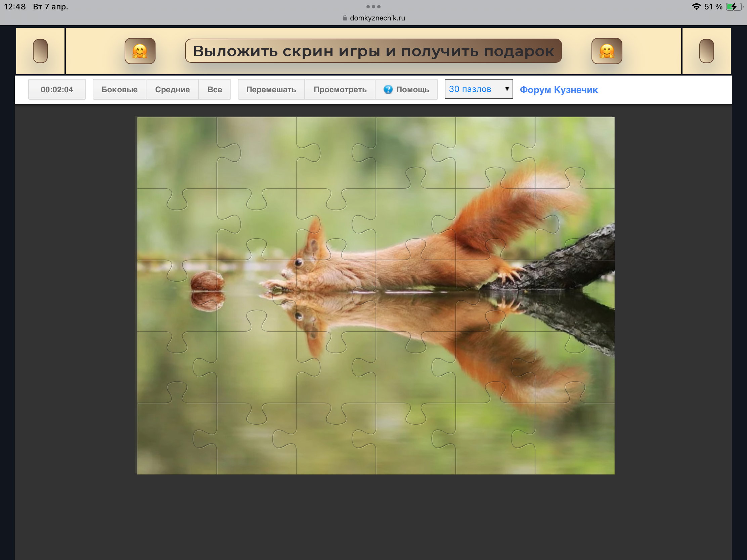Screen dimensions: 747x560
Task: Click the walnut in the puzzle image
Action: (207, 280)
